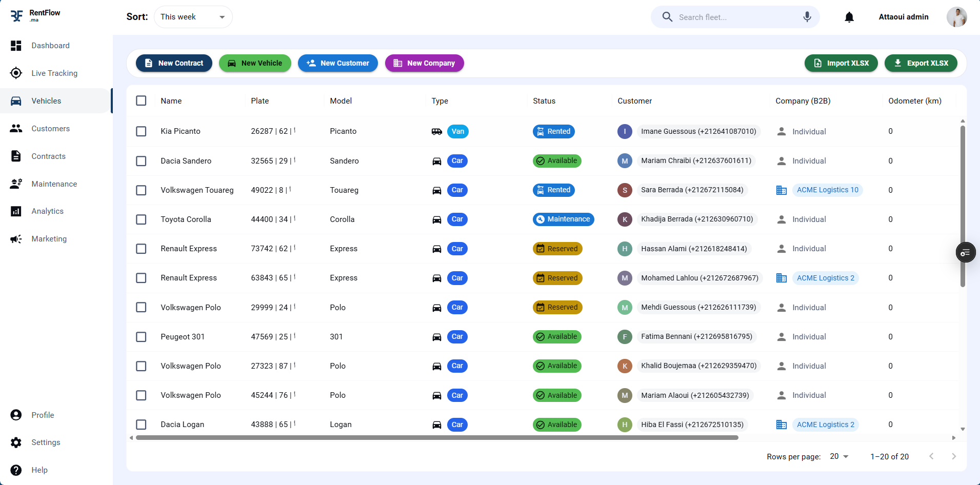Click the New Contract button
The width and height of the screenshot is (980, 485).
coord(174,63)
